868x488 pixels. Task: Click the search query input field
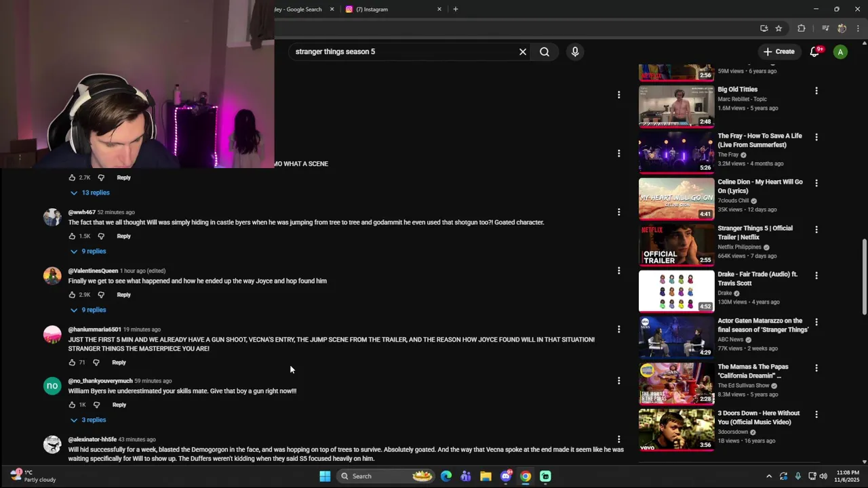403,52
